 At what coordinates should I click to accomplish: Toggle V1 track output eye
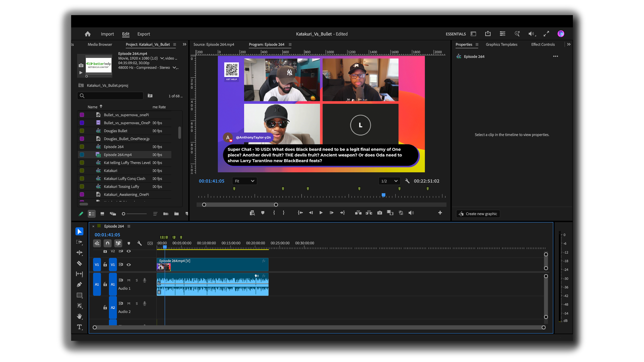tap(129, 264)
